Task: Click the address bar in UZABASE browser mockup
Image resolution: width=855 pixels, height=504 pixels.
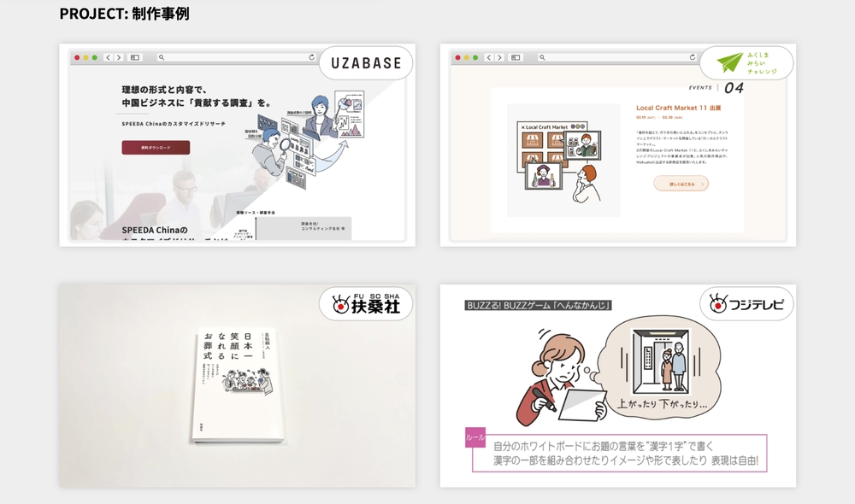Action: [x=236, y=57]
